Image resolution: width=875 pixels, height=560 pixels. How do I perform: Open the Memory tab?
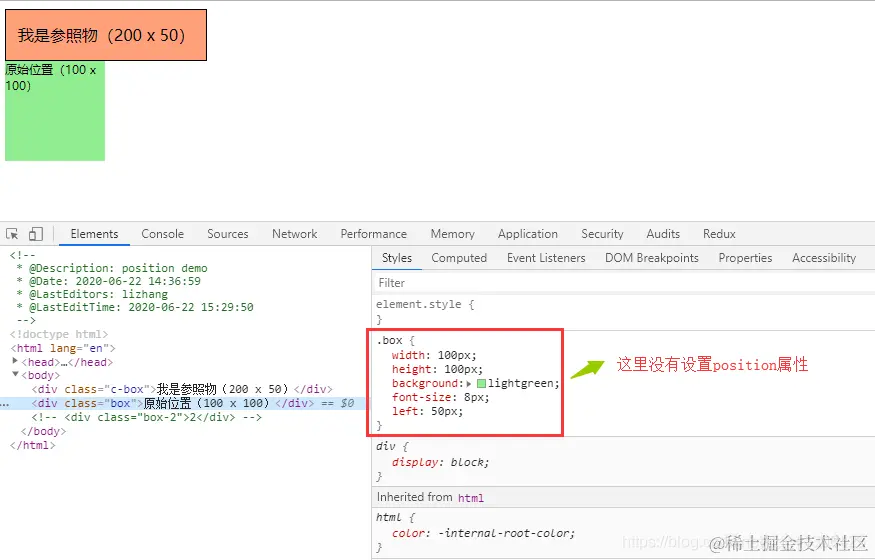pos(453,234)
